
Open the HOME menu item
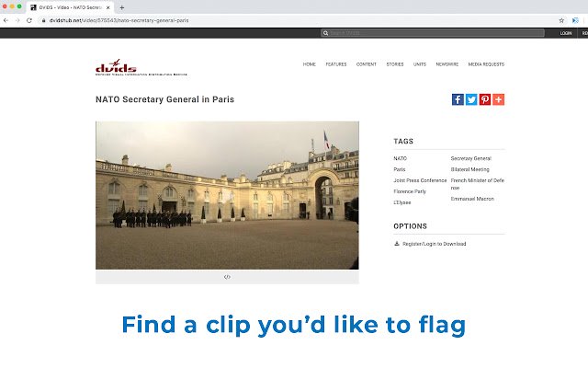coord(310,64)
